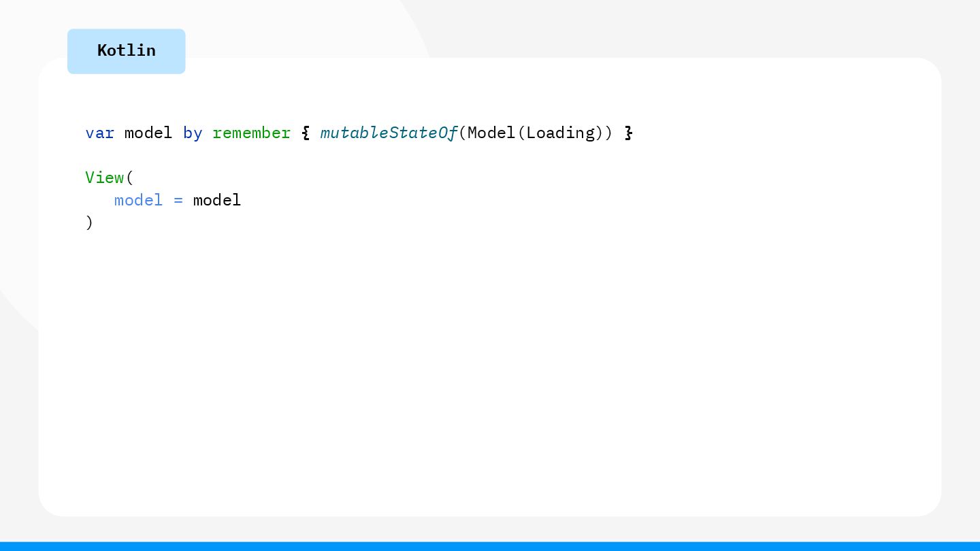Screen dimensions: 980x551
Task: Click the 'var' keyword
Action: 100,133
